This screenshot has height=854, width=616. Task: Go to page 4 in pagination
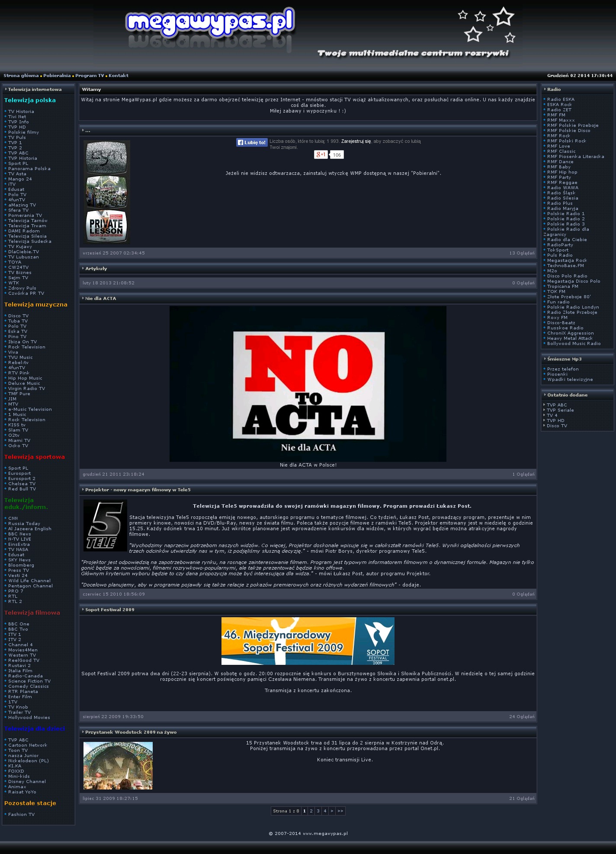(325, 811)
